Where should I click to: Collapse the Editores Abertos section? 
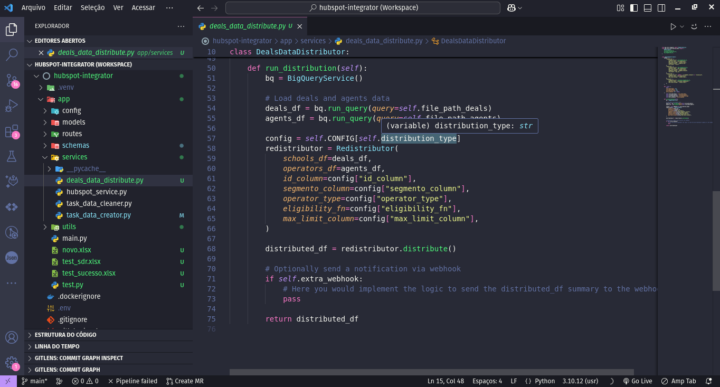tap(60, 41)
